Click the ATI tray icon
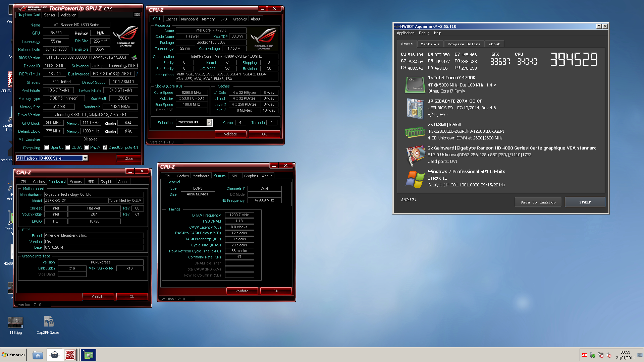The height and width of the screenshot is (362, 644). click(585, 355)
